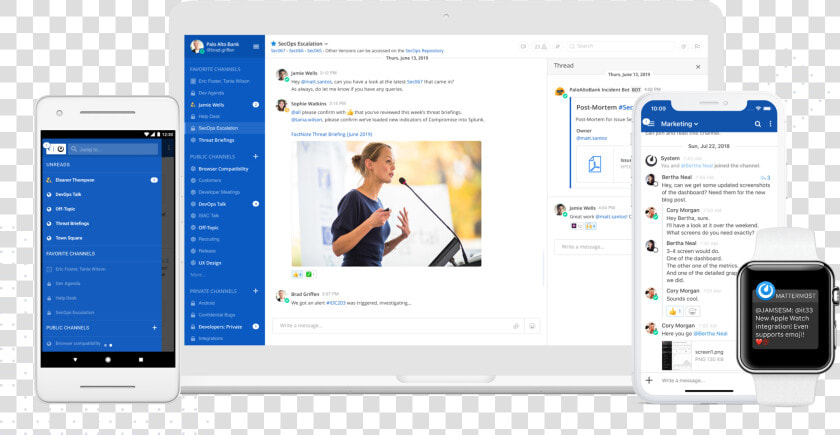The image size is (840, 435).
Task: Tap Android back navigation triangle
Action: pos(75,359)
